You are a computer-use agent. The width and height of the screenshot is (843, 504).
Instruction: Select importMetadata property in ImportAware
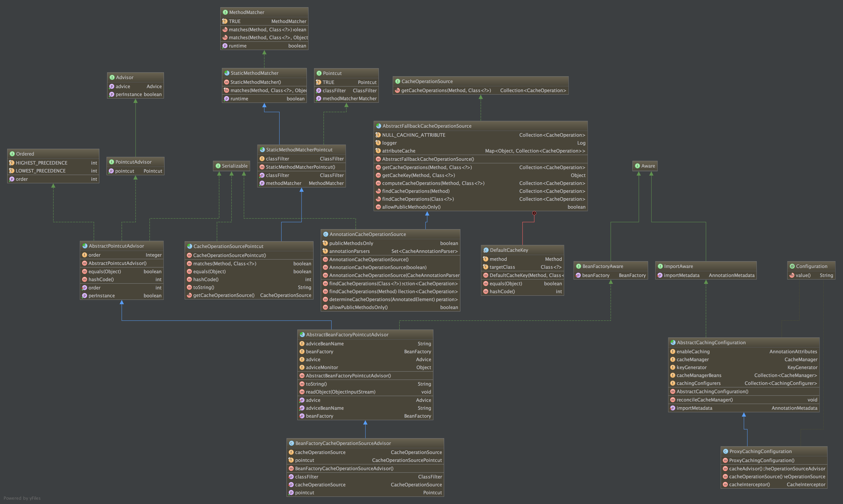[x=706, y=275]
